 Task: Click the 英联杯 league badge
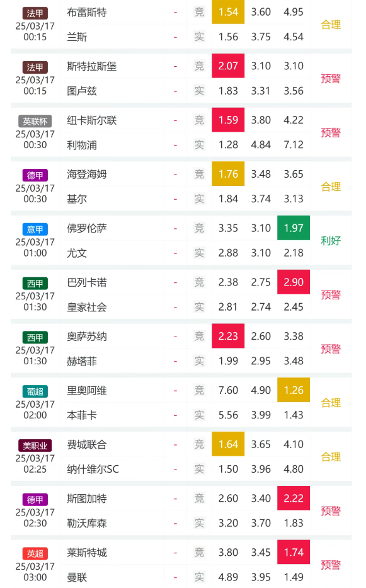point(35,121)
